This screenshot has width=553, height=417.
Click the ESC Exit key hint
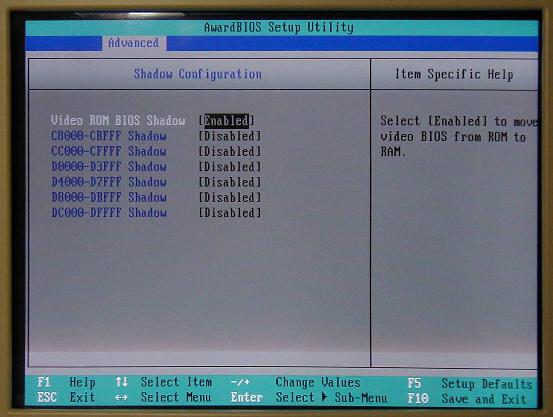tap(66, 398)
